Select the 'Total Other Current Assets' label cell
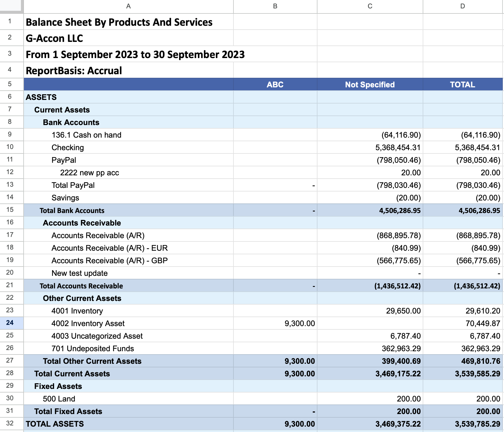The image size is (504, 432). coord(129,361)
